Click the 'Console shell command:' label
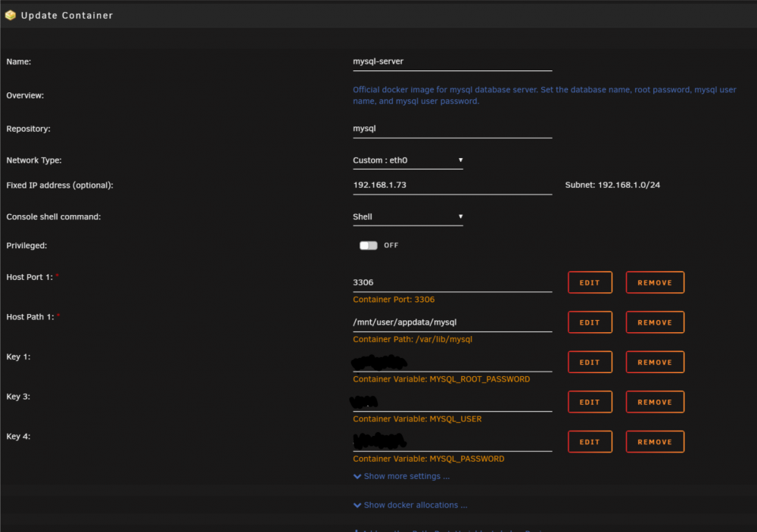Screen dimensions: 757x532 click(54, 216)
